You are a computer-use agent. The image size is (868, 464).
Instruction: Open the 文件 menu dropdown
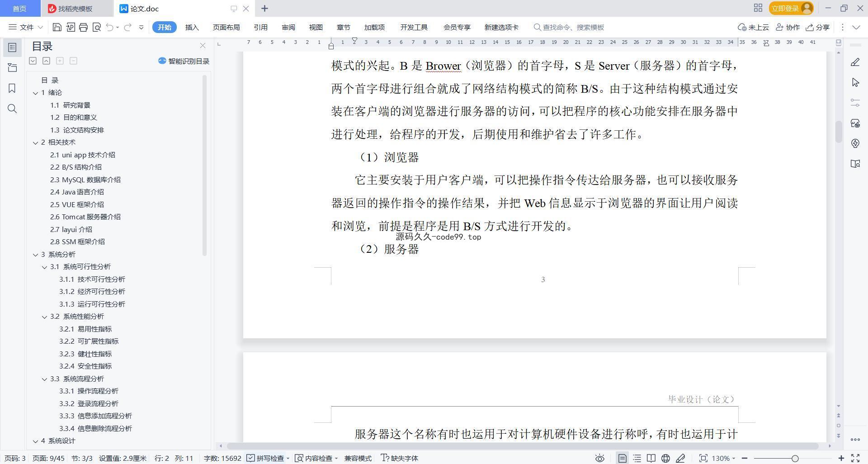click(26, 27)
